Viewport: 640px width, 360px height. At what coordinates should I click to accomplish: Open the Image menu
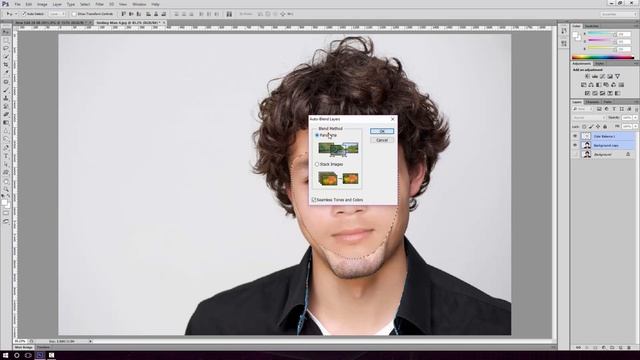click(x=42, y=4)
